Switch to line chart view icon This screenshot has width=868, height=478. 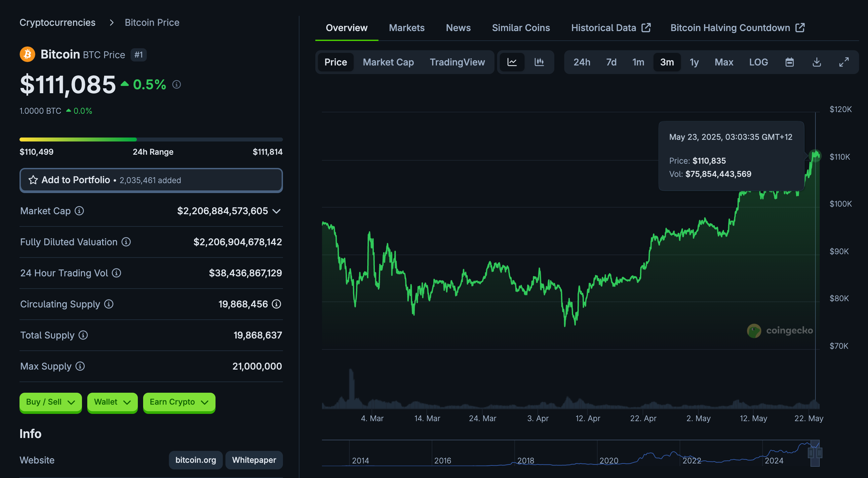coord(512,62)
